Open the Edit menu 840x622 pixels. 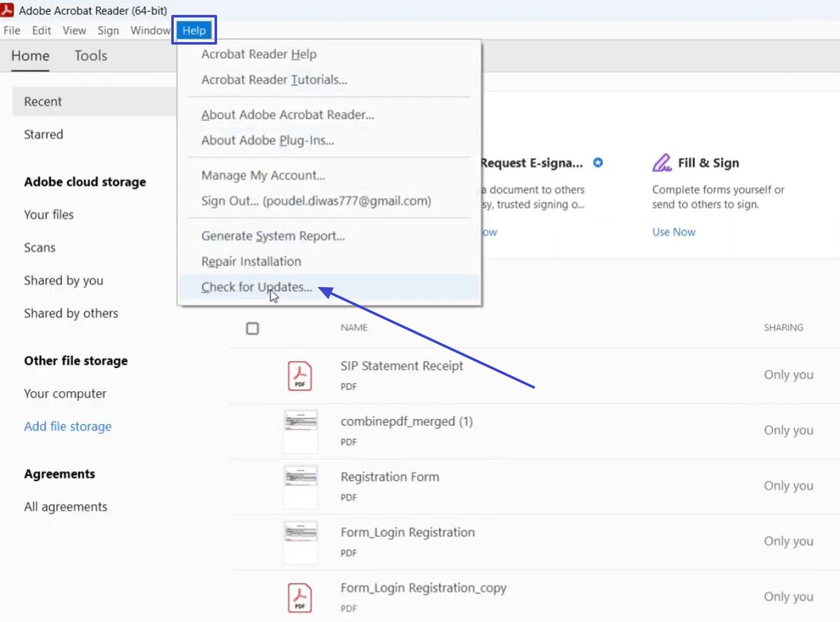(x=41, y=30)
